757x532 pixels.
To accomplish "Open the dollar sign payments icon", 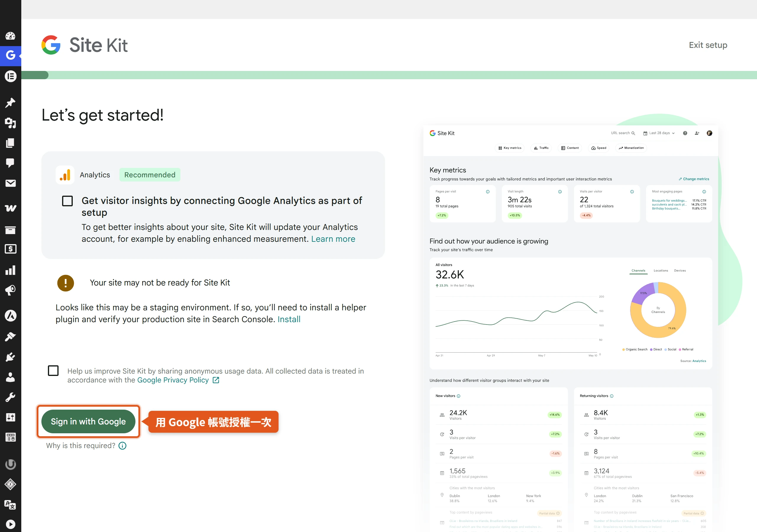I will [x=10, y=249].
